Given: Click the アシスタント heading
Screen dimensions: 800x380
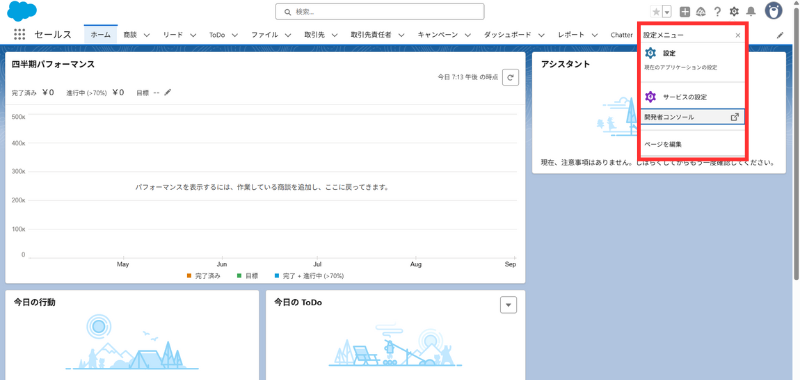Looking at the screenshot, I should (x=565, y=64).
